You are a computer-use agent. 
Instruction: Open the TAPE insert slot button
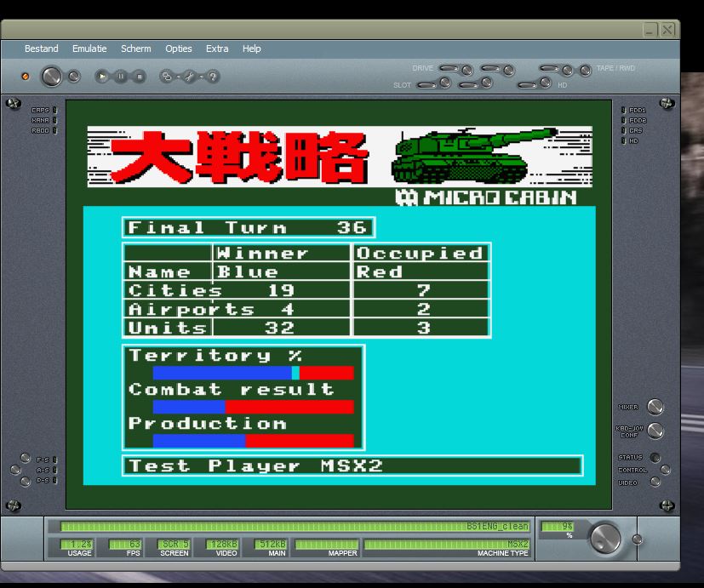[550, 68]
